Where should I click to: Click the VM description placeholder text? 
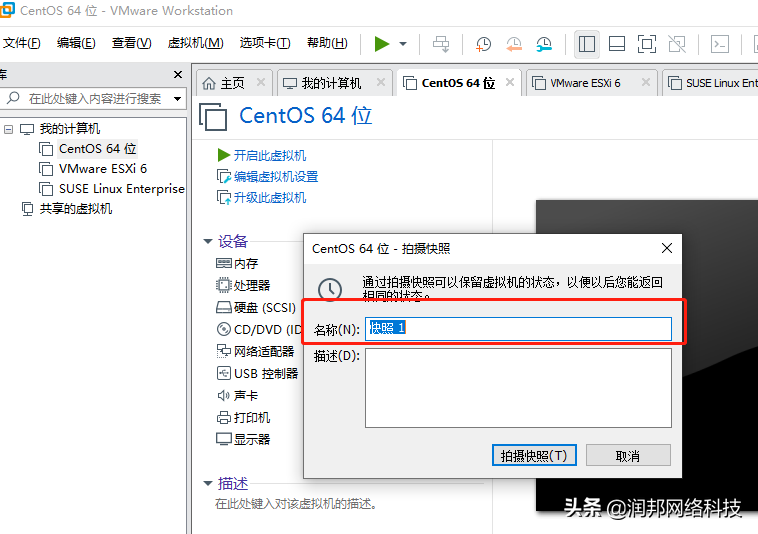tap(296, 504)
